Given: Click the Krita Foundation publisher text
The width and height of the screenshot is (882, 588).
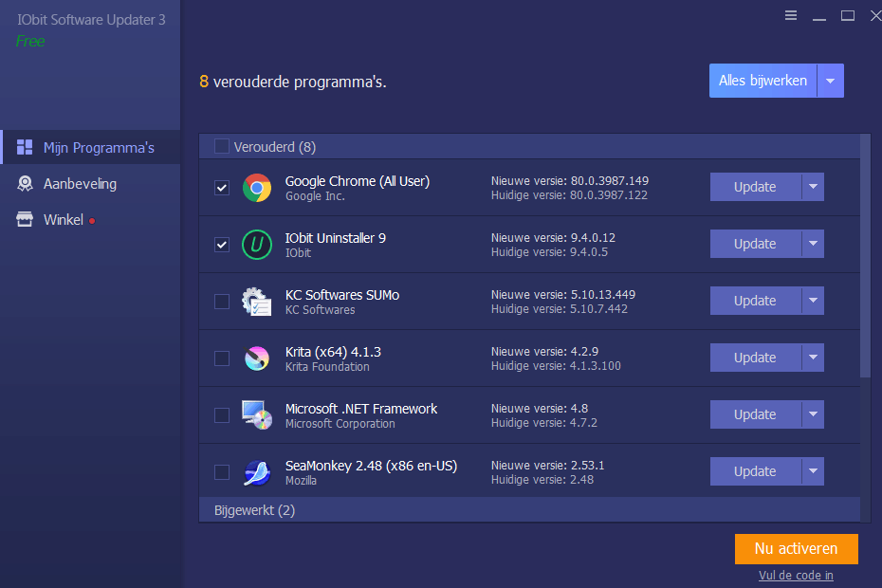Looking at the screenshot, I should point(327,367).
